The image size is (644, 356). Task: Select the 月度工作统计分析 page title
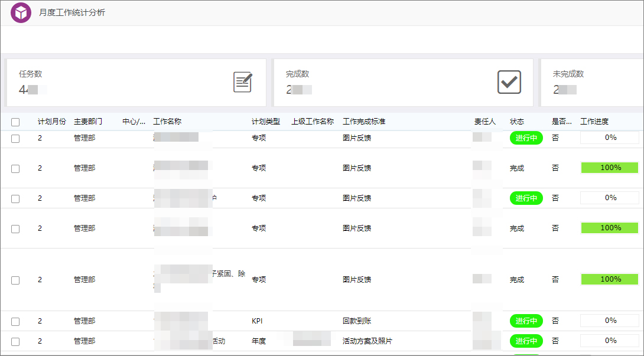pyautogui.click(x=73, y=12)
